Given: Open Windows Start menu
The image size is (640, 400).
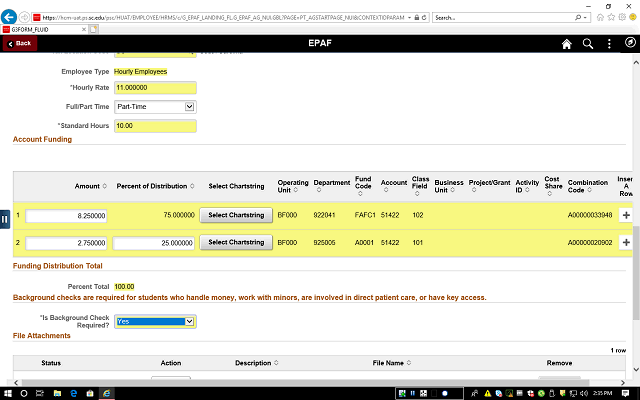Looking at the screenshot, I should coord(10,392).
